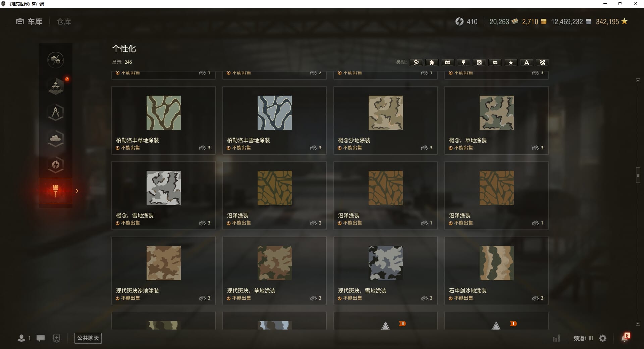Select the tank vehicles section in sidebar

56,138
